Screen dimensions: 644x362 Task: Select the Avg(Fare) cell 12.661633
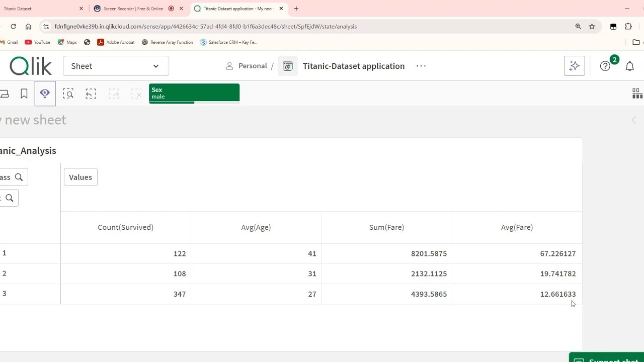[517, 294]
